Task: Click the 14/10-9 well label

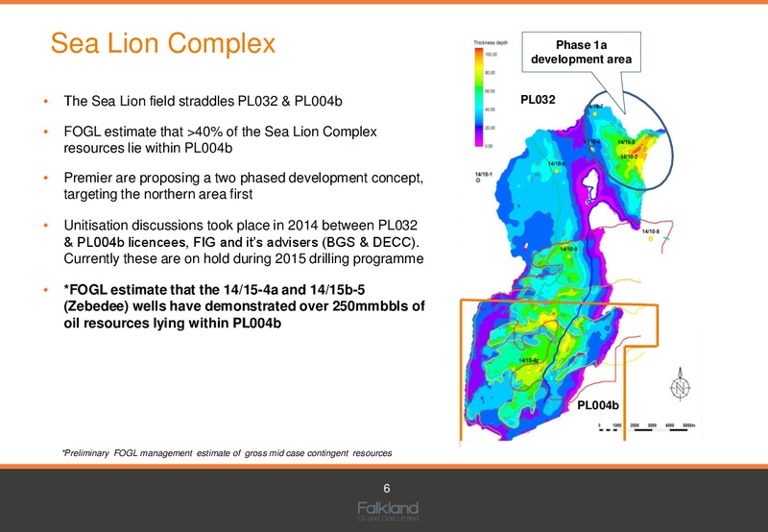Action: [x=568, y=250]
